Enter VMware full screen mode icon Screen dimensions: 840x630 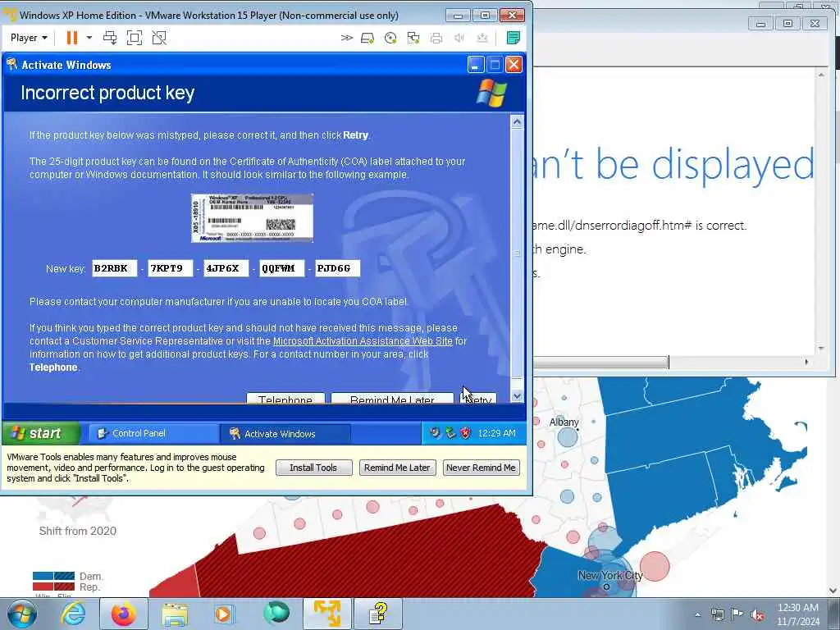click(135, 38)
